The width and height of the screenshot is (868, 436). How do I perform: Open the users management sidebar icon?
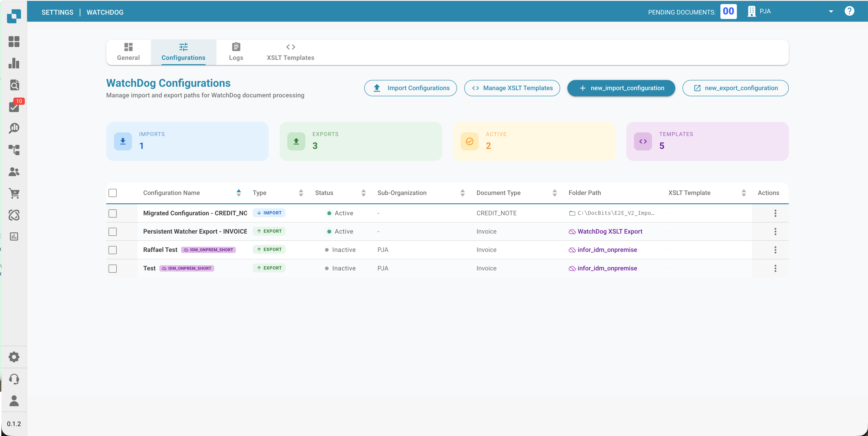14,172
